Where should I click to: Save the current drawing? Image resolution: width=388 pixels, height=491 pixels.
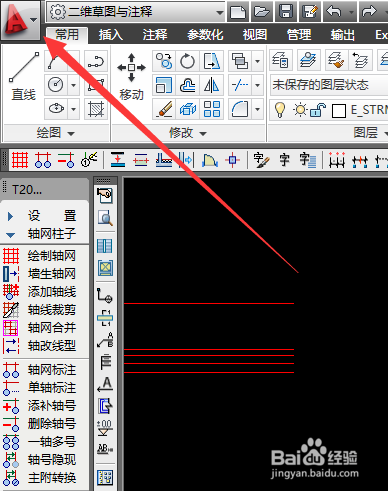click(286, 12)
